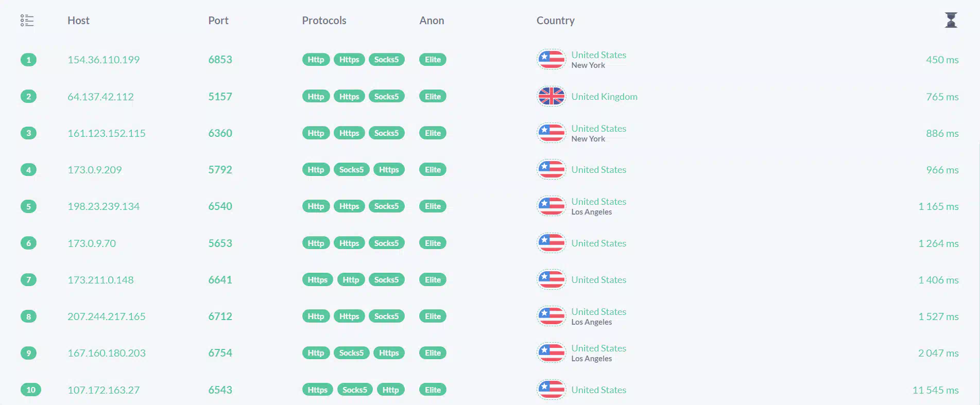The height and width of the screenshot is (405, 980).
Task: Click the flag icon beside port 6543
Action: [551, 390]
